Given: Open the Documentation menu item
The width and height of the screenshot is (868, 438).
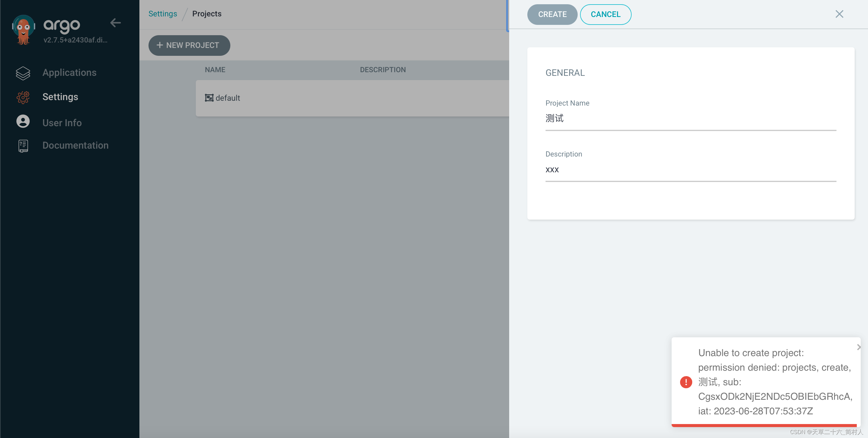Looking at the screenshot, I should pyautogui.click(x=75, y=145).
